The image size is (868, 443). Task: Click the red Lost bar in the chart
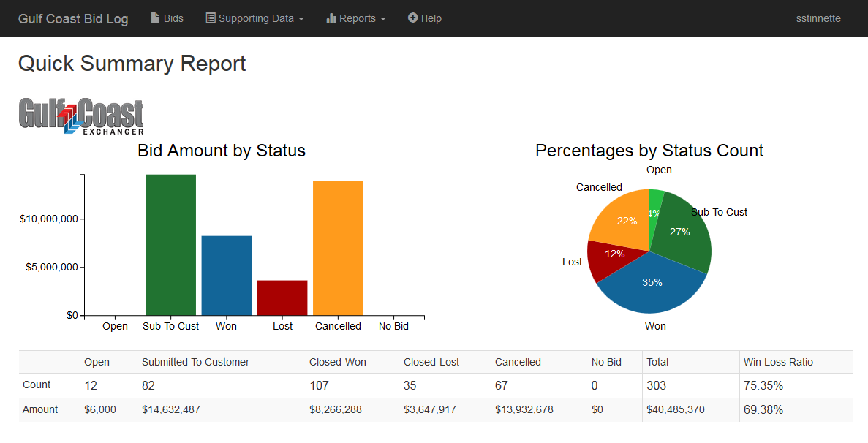tap(282, 296)
